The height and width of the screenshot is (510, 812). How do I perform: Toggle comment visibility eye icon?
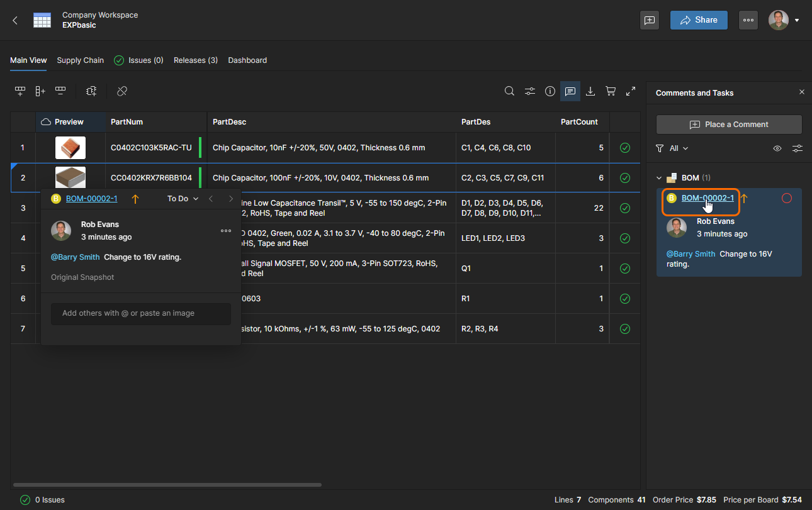(x=777, y=148)
